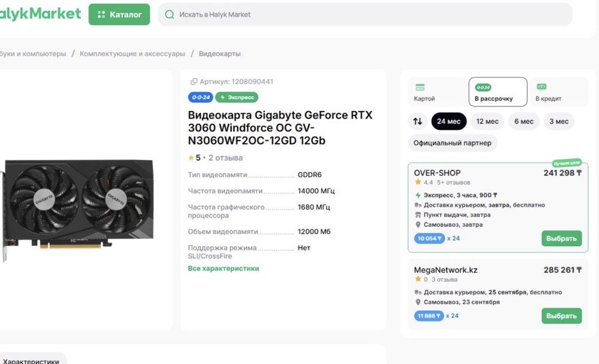Viewport: 599px width, 364px height.
Task: Click OVER-SHOP 5+ отзывов text
Action: (x=453, y=182)
